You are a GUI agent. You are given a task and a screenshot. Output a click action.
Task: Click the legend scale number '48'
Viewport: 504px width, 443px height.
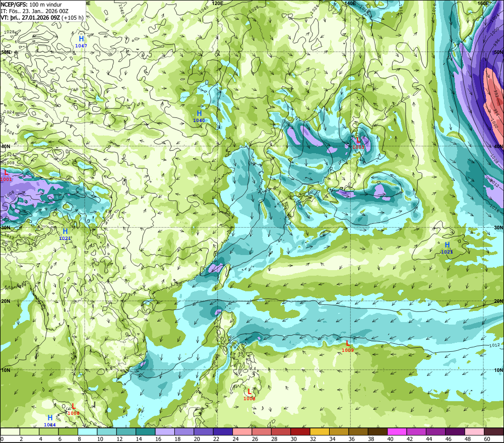(468, 439)
